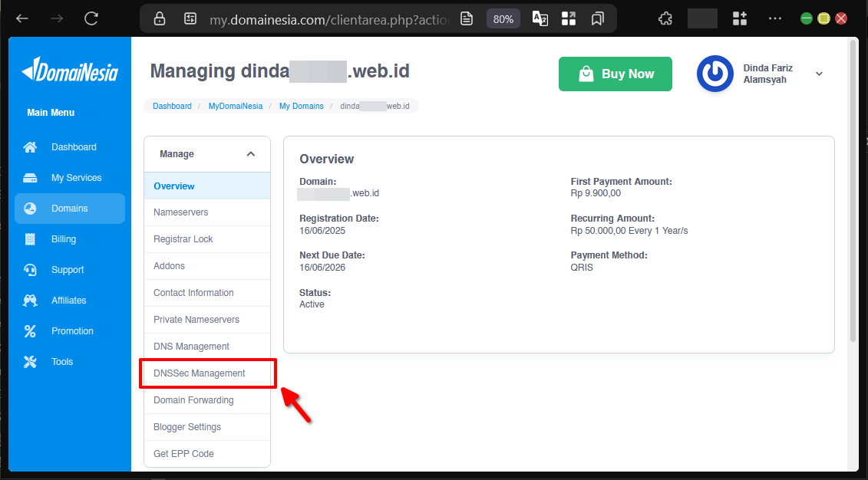Image resolution: width=868 pixels, height=480 pixels.
Task: Click the reader view page icon
Action: tap(467, 19)
